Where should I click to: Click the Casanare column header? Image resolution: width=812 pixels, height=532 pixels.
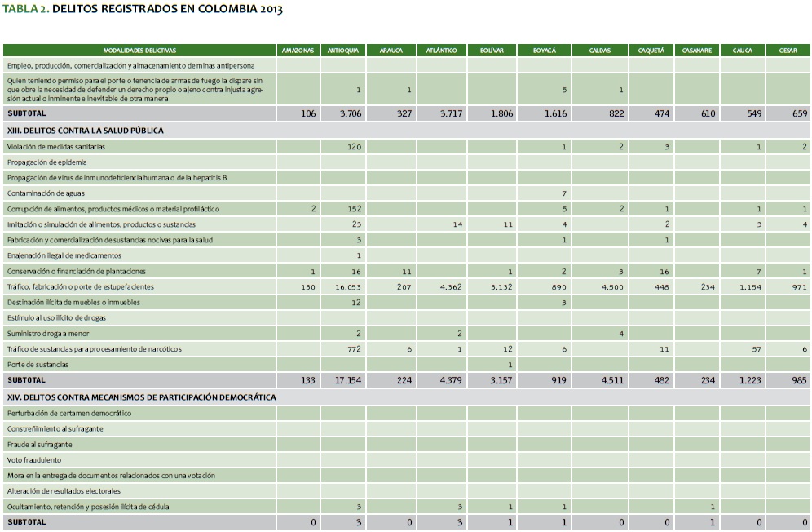click(x=697, y=51)
